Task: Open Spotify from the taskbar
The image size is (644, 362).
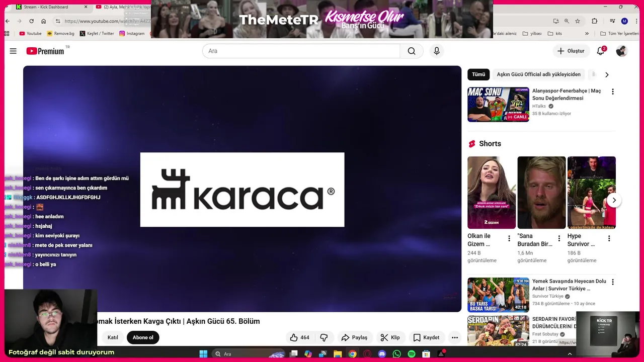Action: [x=412, y=354]
